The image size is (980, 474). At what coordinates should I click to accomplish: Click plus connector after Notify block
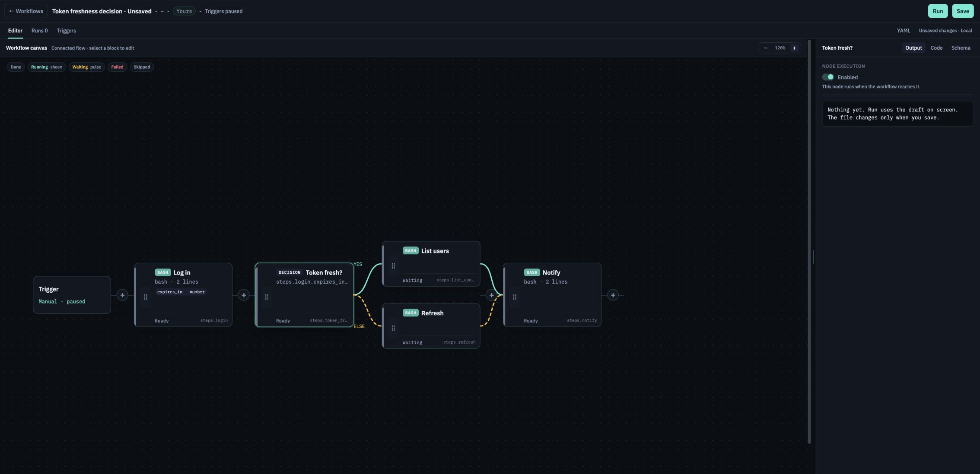(613, 295)
